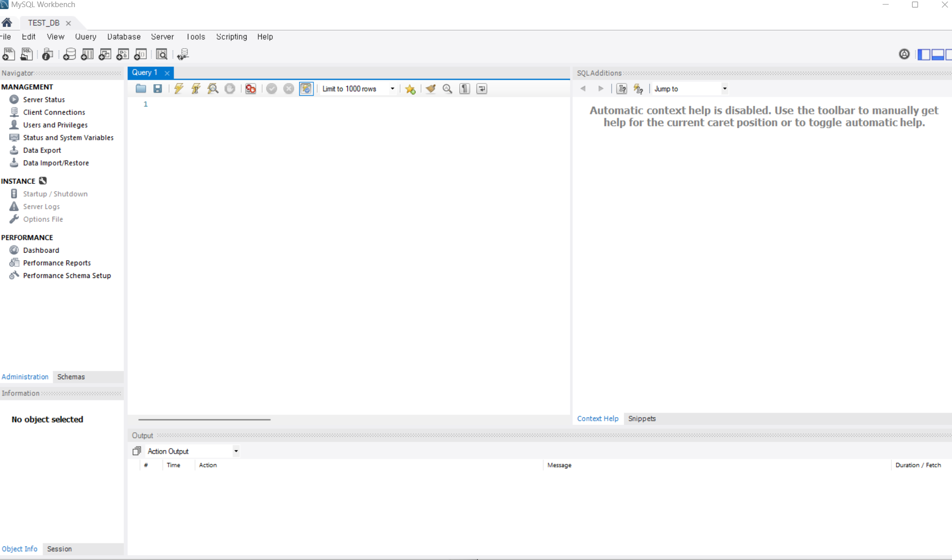Click the horizontal scrollbar under query editor
This screenshot has height=560, width=952.
pyautogui.click(x=204, y=419)
